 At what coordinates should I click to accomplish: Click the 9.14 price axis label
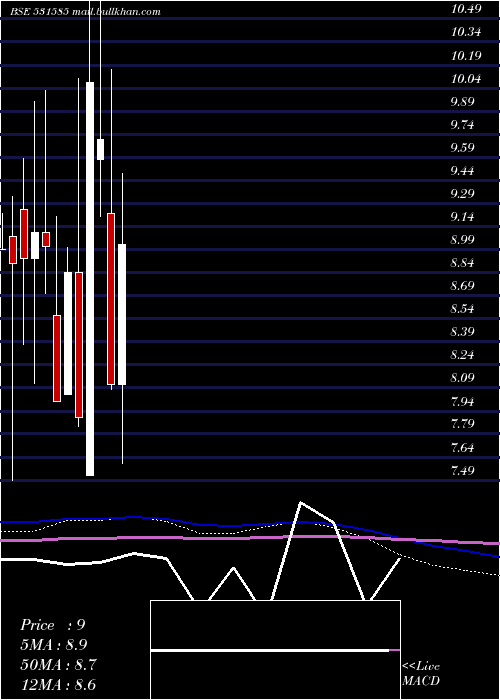click(462, 217)
